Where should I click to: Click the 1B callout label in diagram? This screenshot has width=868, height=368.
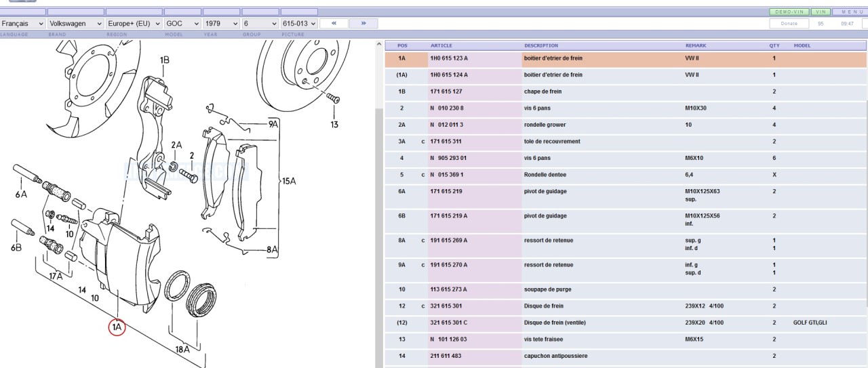pyautogui.click(x=165, y=60)
